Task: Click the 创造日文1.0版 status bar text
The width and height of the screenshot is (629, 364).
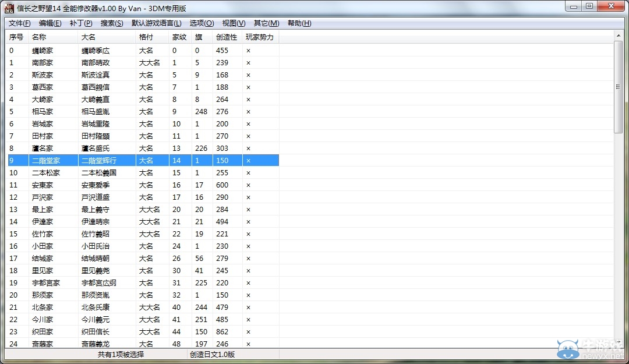Action: (x=212, y=355)
